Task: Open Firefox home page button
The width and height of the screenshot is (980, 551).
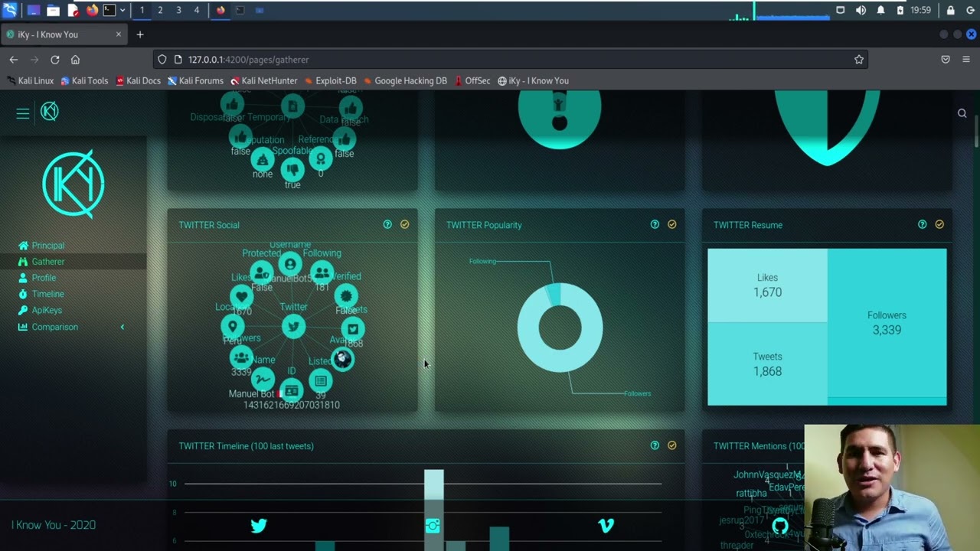Action: point(75,60)
